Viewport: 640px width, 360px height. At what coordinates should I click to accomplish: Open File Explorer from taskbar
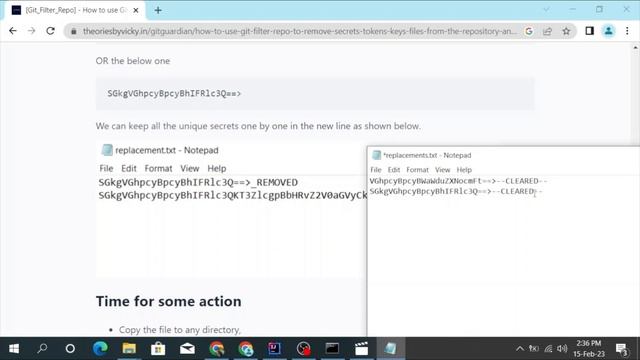pyautogui.click(x=129, y=349)
